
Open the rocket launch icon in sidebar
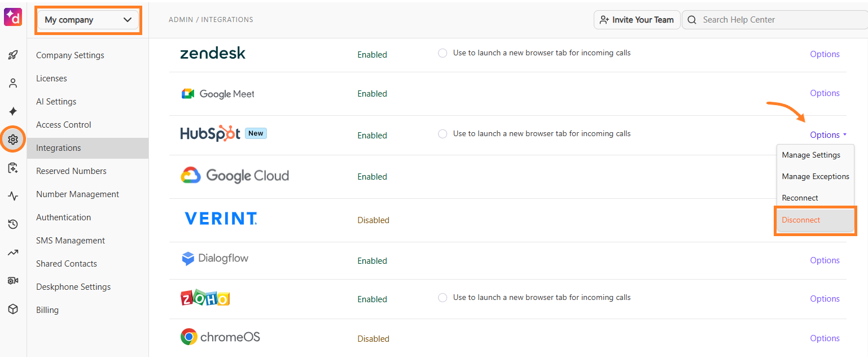pyautogui.click(x=13, y=55)
